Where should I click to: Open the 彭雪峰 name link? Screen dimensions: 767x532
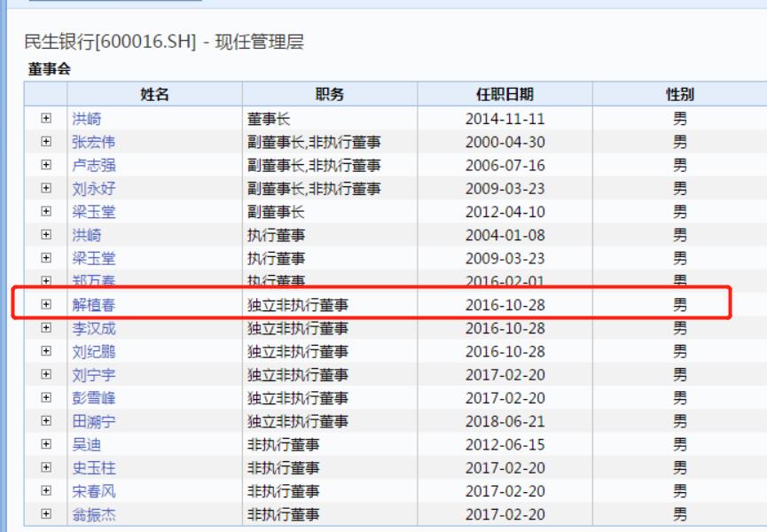point(93,398)
